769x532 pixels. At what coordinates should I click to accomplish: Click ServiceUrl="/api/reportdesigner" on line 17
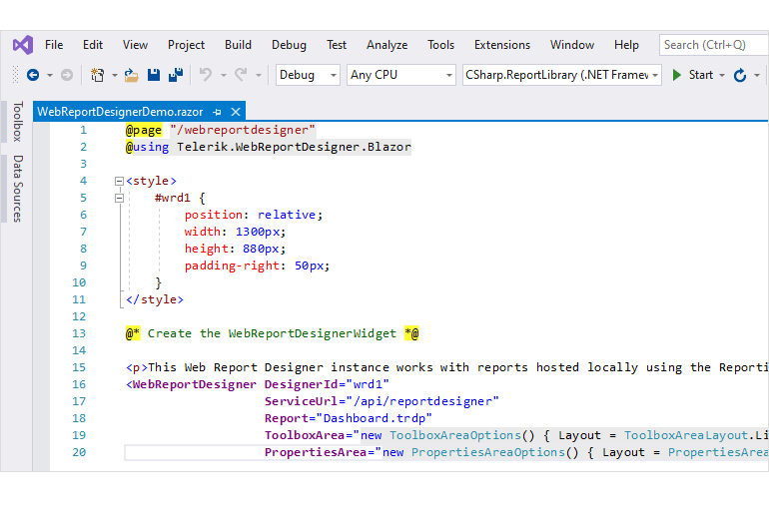tap(382, 401)
